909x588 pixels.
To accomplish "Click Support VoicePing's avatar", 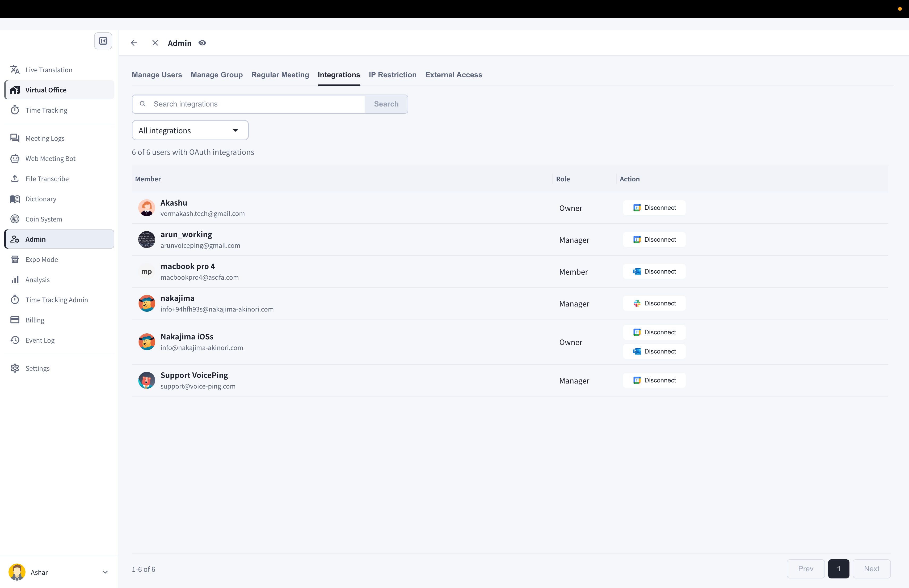I will tap(147, 380).
